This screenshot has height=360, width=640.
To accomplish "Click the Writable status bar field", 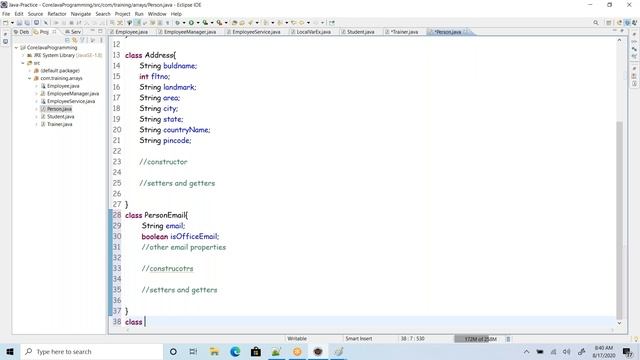I will pos(297,339).
